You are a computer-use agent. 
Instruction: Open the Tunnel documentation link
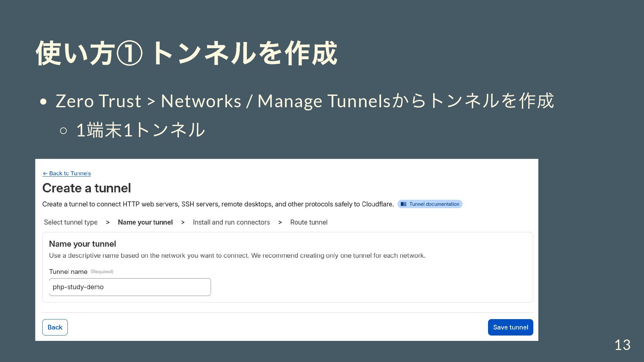(x=434, y=204)
